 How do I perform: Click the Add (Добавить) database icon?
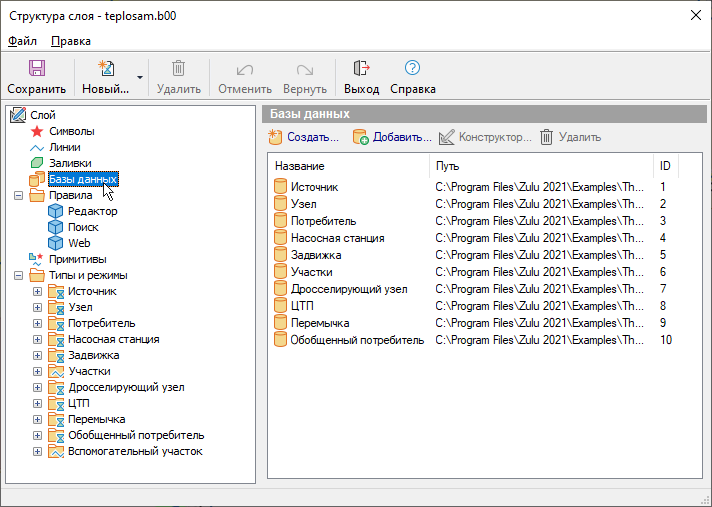(x=361, y=137)
